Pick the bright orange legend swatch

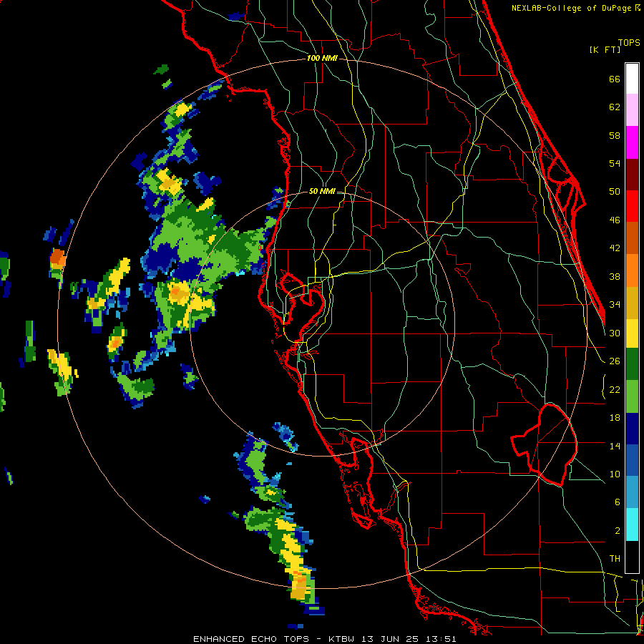632,270
